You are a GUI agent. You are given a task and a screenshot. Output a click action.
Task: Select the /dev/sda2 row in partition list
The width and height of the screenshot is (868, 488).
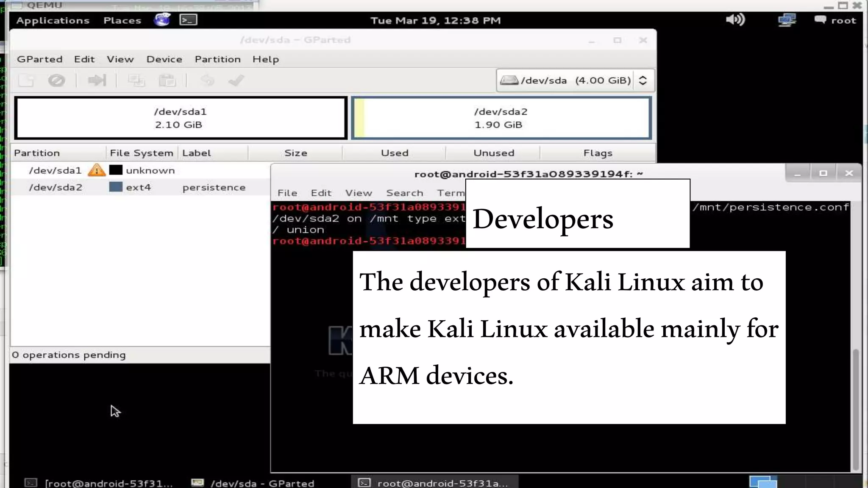coord(140,187)
